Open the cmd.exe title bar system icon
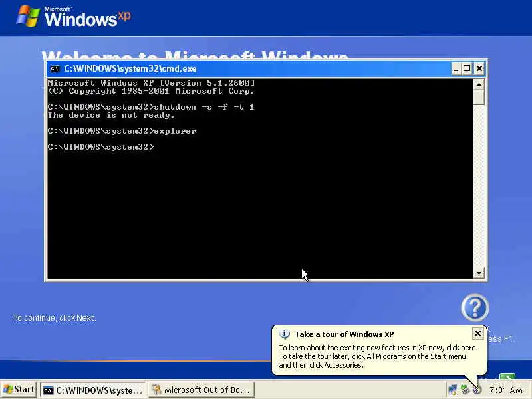 click(55, 69)
